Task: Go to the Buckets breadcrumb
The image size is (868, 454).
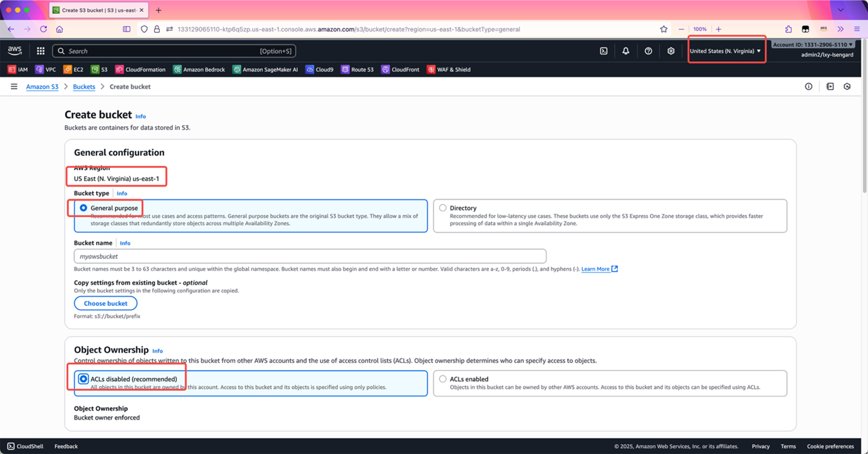Action: pos(84,87)
